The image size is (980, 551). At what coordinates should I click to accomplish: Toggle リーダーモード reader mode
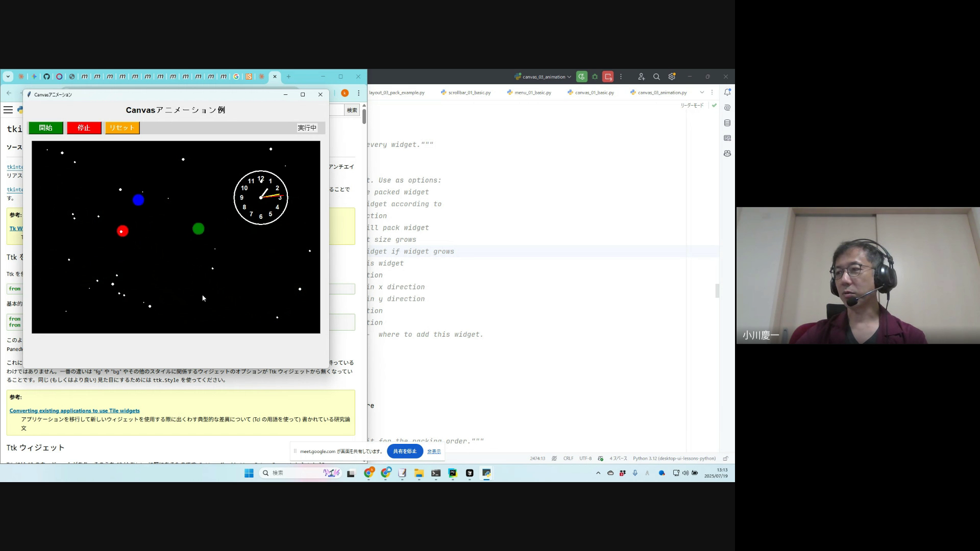pyautogui.click(x=692, y=105)
